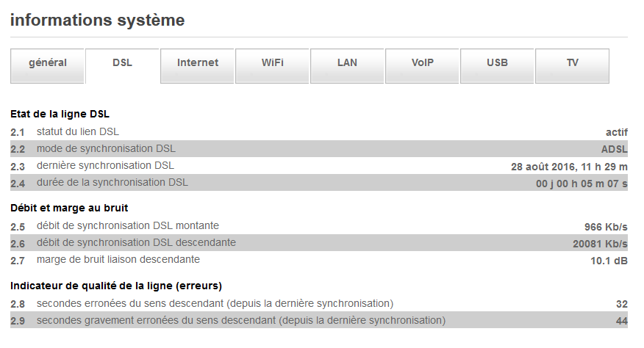Click the upstream rate value '966 Kb/s'

click(606, 226)
